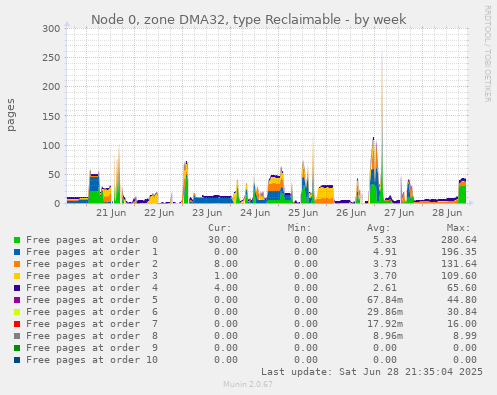497x395 pixels.
Task: Click the '21 Jun' x-axis label
Action: click(x=111, y=213)
